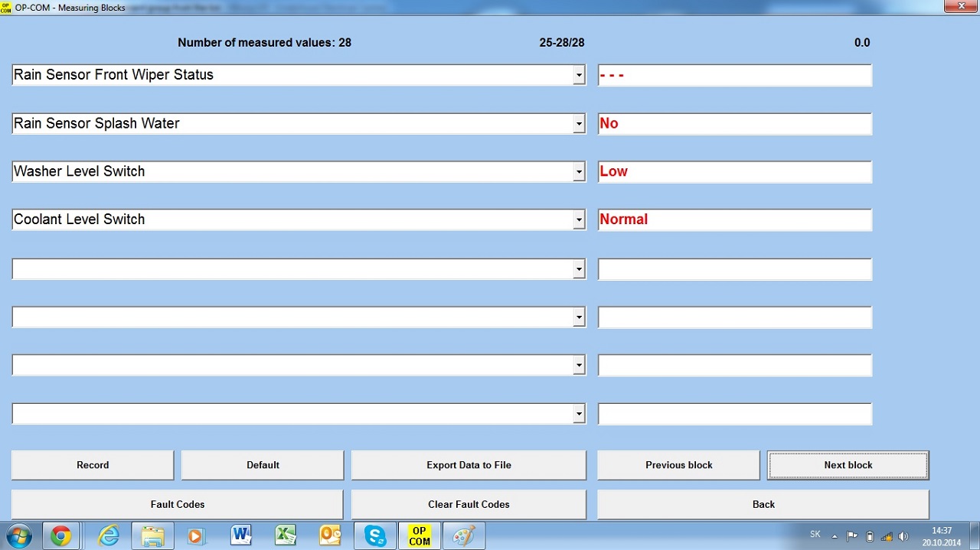Click the Windows Start button
980x550 pixels.
(x=18, y=536)
